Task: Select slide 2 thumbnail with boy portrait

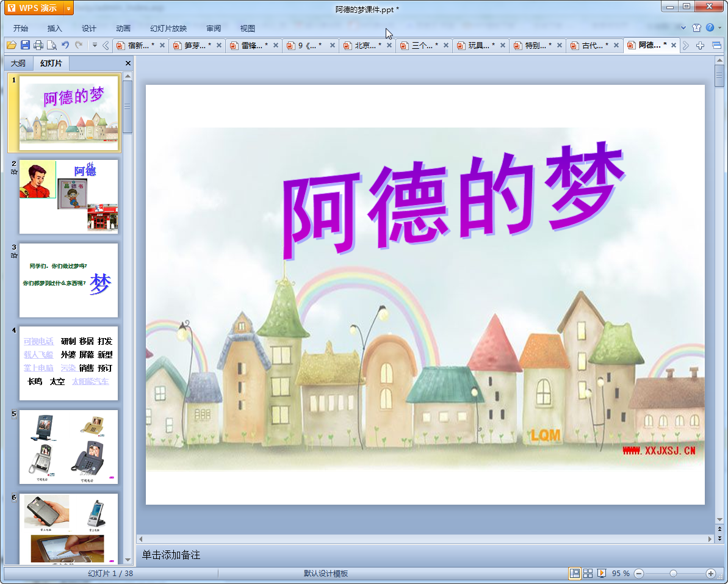Action: 68,196
